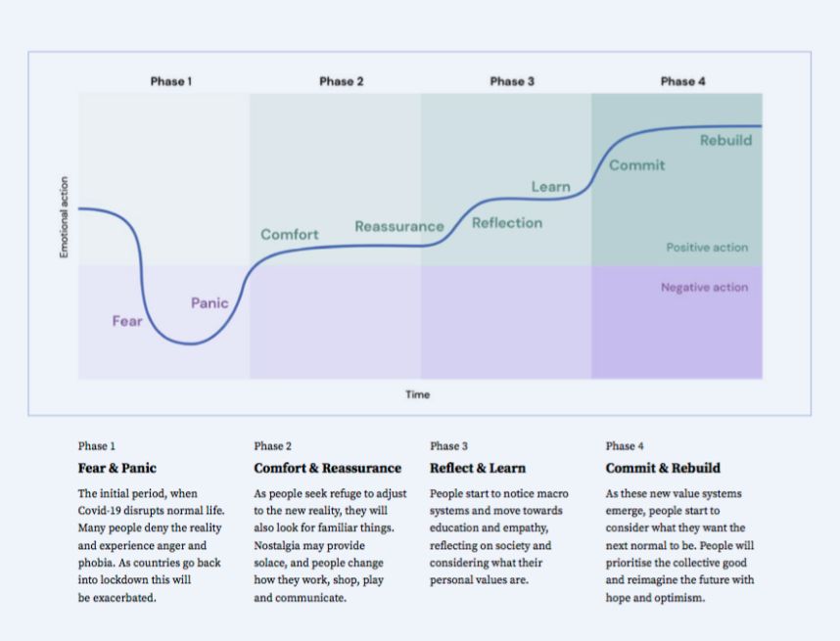Viewport: 840px width, 641px height.
Task: Select the Comfort & Reassurance heading
Action: tap(327, 468)
